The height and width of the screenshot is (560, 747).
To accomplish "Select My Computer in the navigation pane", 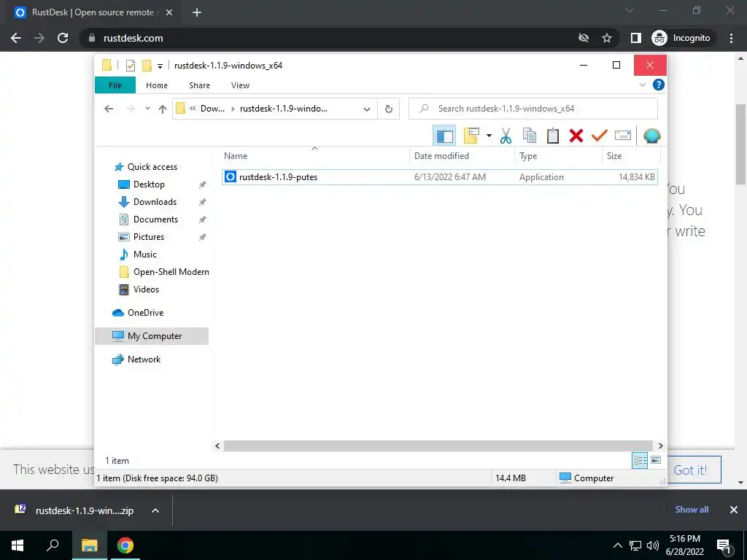I will pyautogui.click(x=152, y=336).
